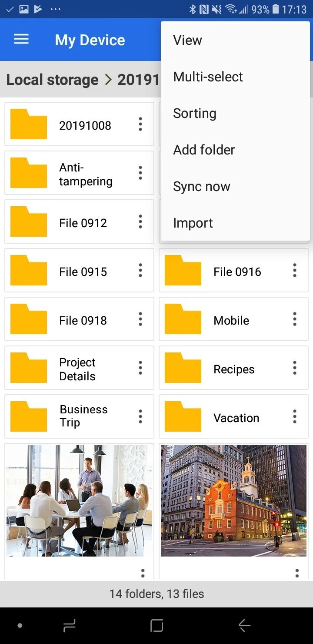
Task: Open the File 0915 folder icon
Action: pos(29,270)
